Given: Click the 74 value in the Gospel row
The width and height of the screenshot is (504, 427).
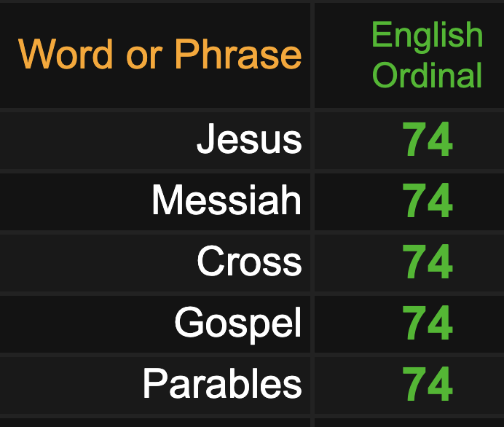Looking at the screenshot, I should (x=428, y=323).
